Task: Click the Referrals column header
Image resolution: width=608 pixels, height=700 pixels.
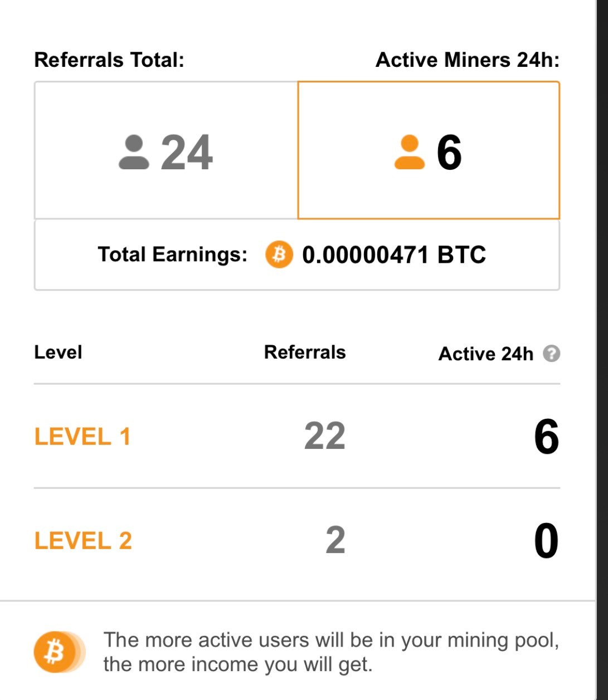Action: (305, 352)
